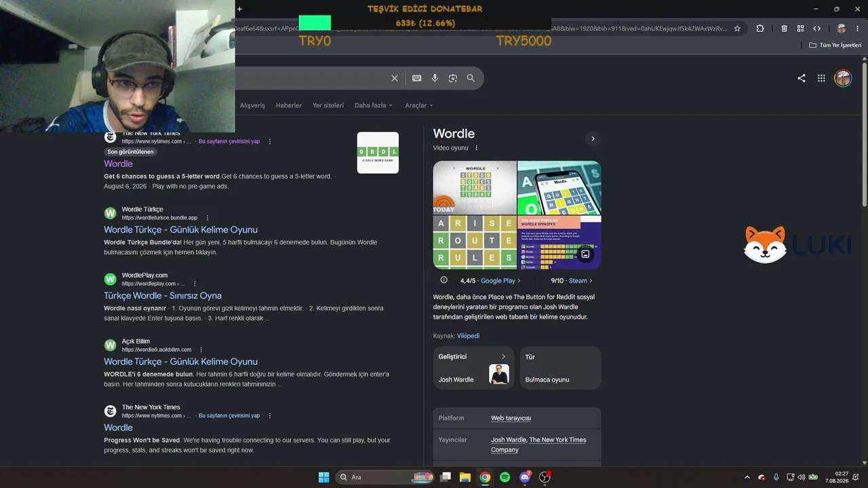Open the Açık Bilim Wordle Türkçe result title
The image size is (868, 488).
pyautogui.click(x=180, y=361)
